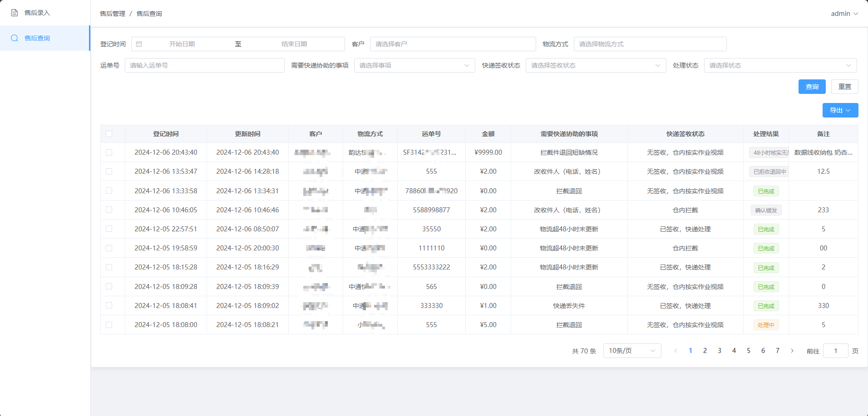Go to page 3 in the pagination
Viewport: 868px width, 416px height.
pyautogui.click(x=720, y=351)
